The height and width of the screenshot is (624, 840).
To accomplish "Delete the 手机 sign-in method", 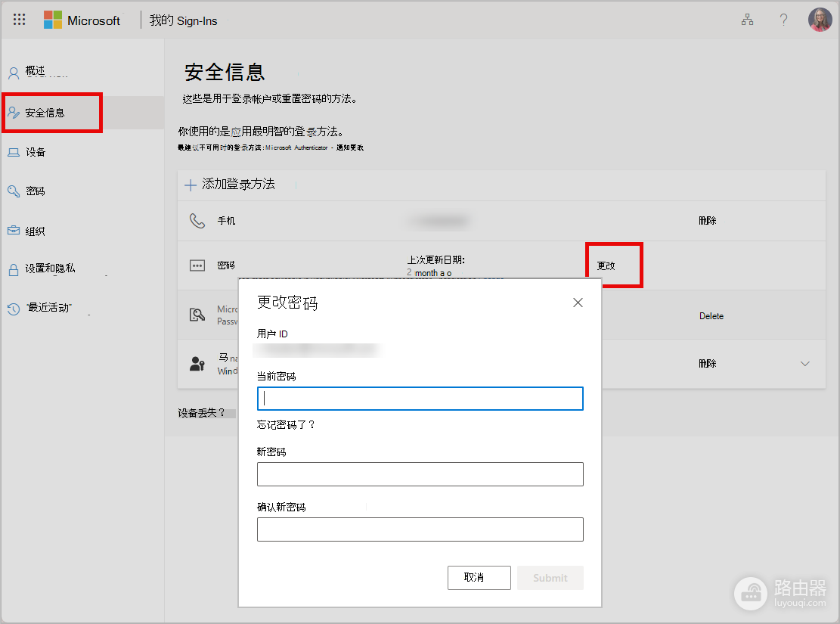I will (708, 220).
